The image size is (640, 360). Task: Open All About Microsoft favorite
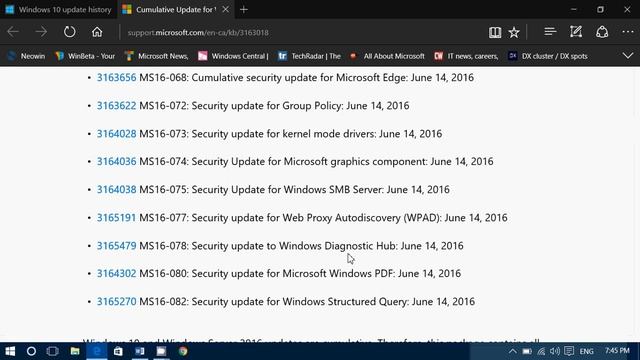pyautogui.click(x=387, y=56)
